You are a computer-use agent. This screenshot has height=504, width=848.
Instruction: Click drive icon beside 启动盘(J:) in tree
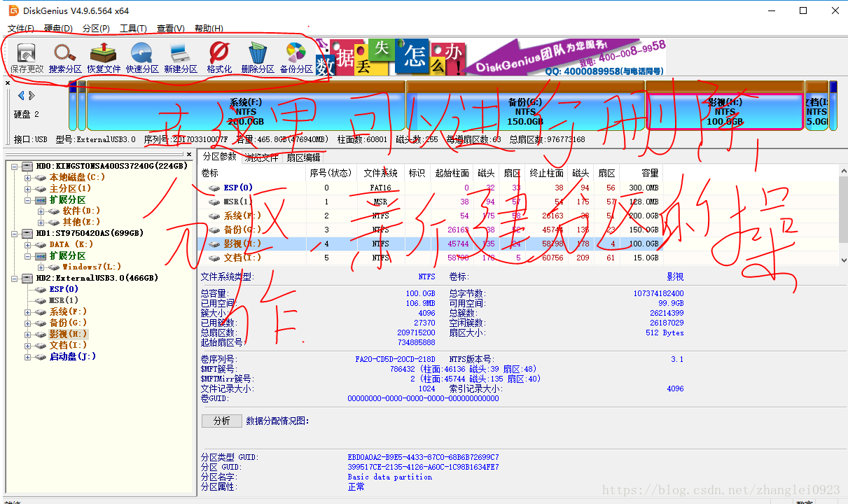pyautogui.click(x=41, y=356)
